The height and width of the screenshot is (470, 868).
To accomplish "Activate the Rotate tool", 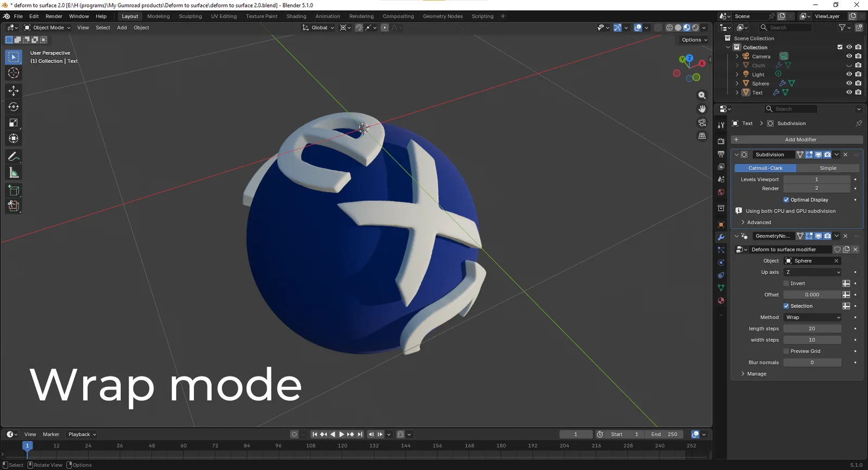I will 14,107.
